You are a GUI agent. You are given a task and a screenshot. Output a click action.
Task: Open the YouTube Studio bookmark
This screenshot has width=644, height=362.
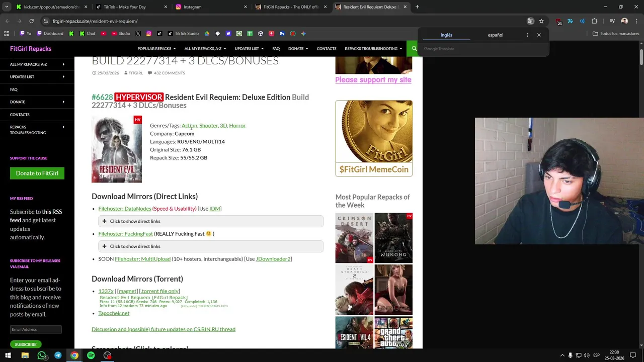pos(120,34)
